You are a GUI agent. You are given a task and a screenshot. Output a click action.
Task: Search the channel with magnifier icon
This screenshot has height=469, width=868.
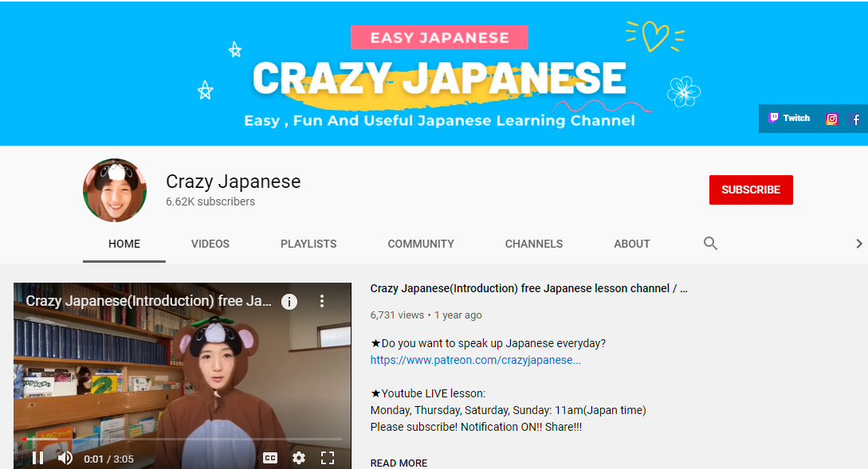tap(710, 244)
